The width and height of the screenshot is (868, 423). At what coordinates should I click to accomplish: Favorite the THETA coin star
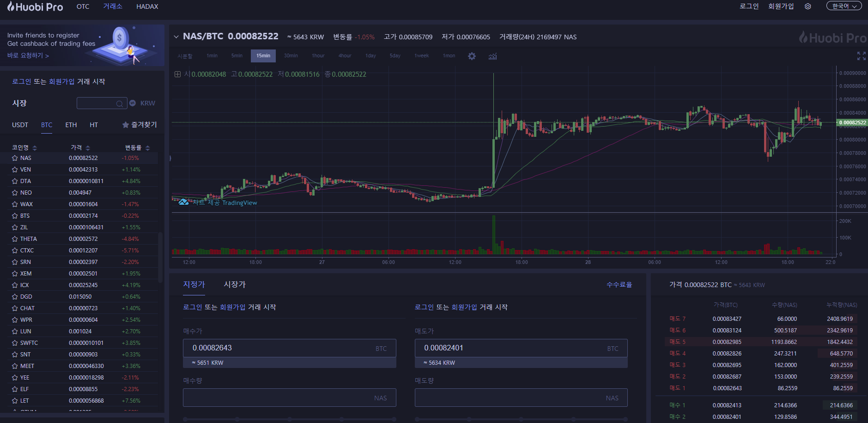click(15, 239)
